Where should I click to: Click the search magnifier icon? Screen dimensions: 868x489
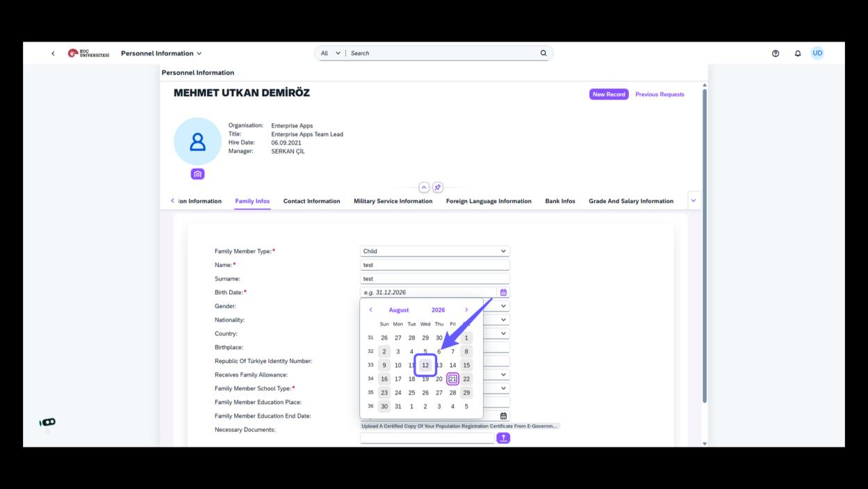(x=543, y=53)
